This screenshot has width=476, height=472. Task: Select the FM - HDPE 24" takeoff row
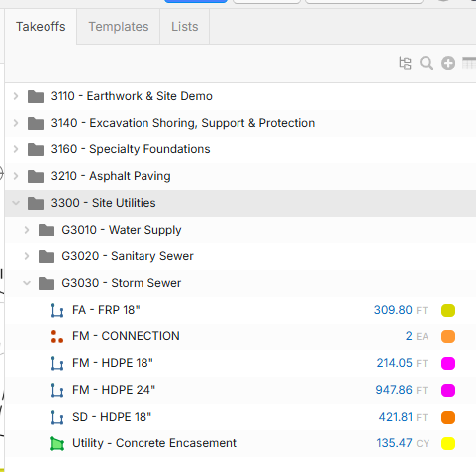240,390
